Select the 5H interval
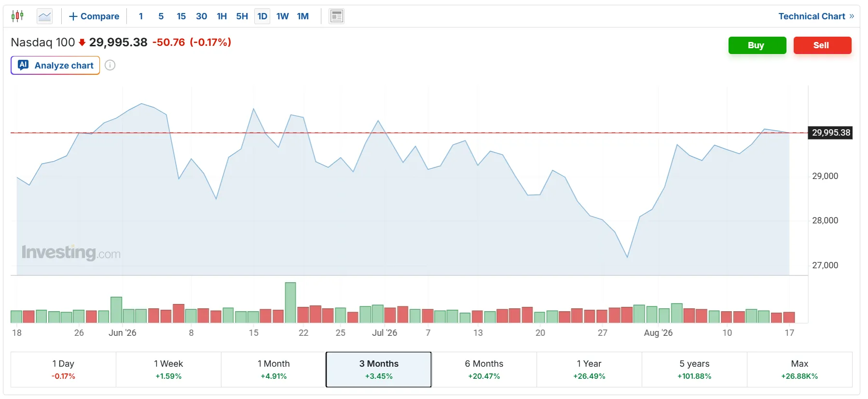 pyautogui.click(x=242, y=16)
